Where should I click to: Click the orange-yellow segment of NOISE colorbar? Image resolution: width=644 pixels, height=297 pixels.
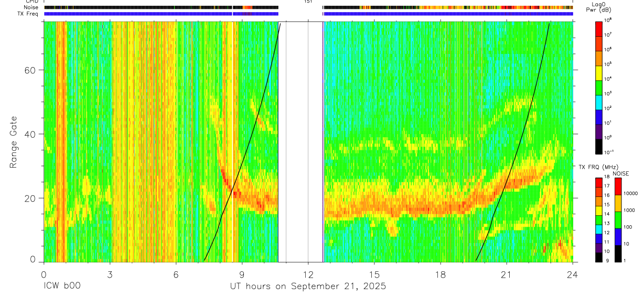(x=617, y=203)
